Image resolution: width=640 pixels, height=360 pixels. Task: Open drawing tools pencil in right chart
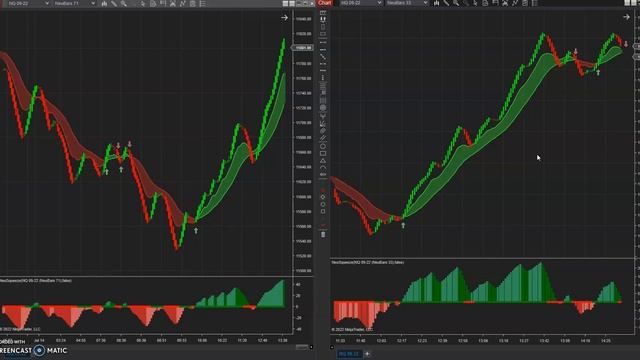pos(446,4)
